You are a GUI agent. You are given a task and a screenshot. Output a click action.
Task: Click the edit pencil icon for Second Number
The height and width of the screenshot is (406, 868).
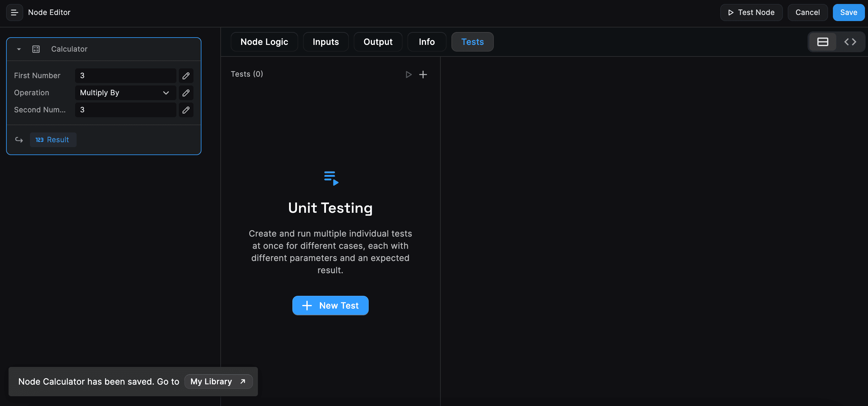coord(186,110)
